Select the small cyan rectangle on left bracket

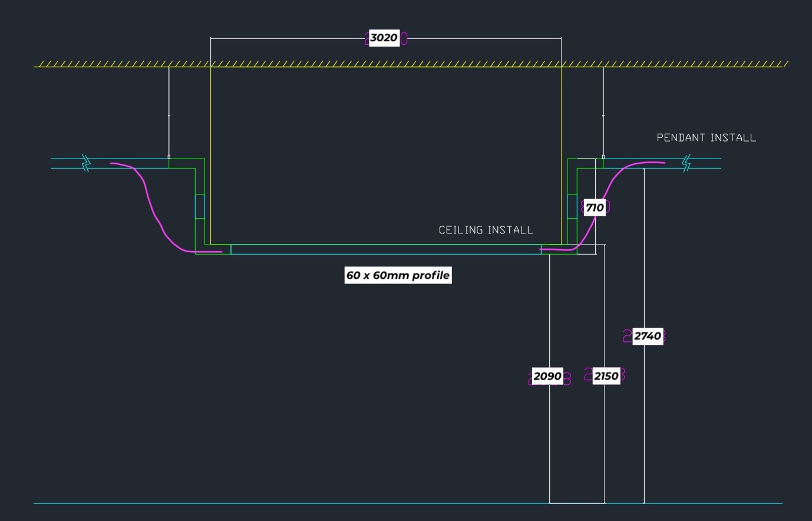tap(200, 206)
